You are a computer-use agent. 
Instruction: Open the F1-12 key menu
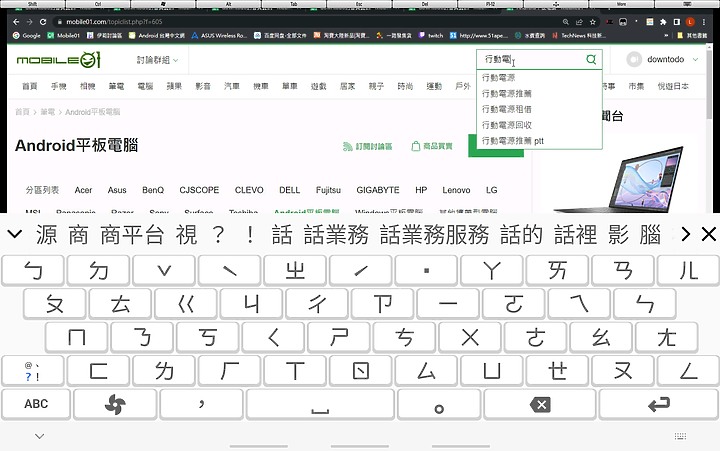[490, 4]
